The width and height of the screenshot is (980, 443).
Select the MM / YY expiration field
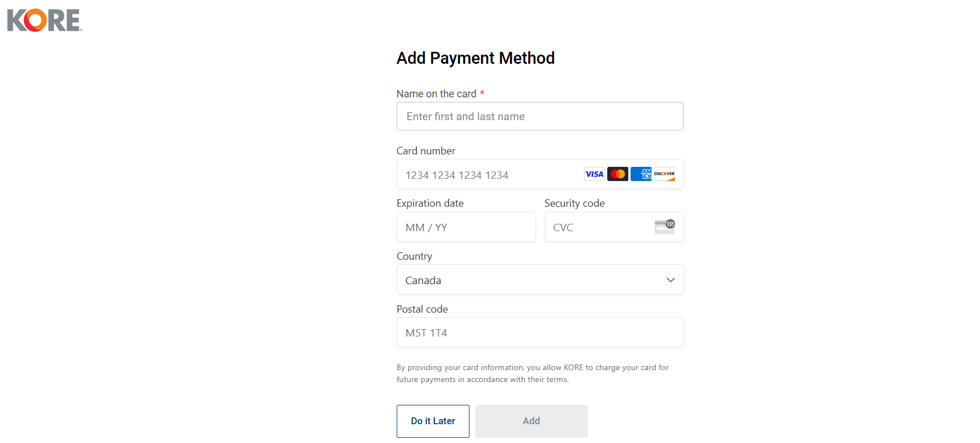click(x=466, y=227)
